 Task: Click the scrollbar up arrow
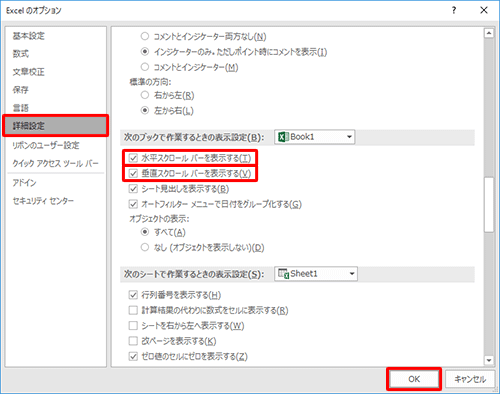click(489, 33)
